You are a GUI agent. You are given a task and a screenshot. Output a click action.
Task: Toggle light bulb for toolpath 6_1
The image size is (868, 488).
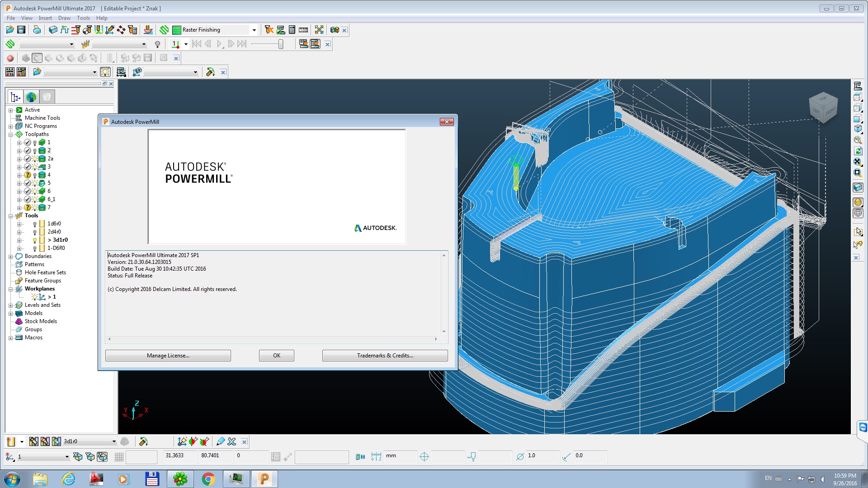click(35, 199)
